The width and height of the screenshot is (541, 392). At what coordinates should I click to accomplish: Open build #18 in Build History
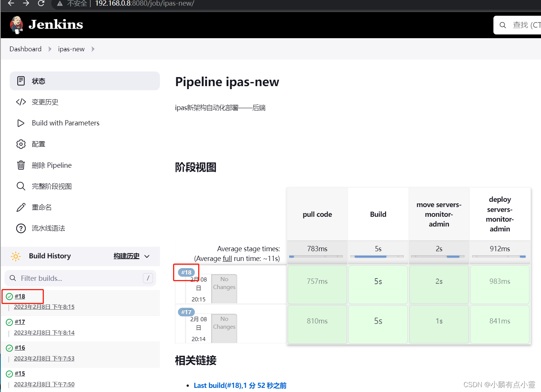pos(20,296)
